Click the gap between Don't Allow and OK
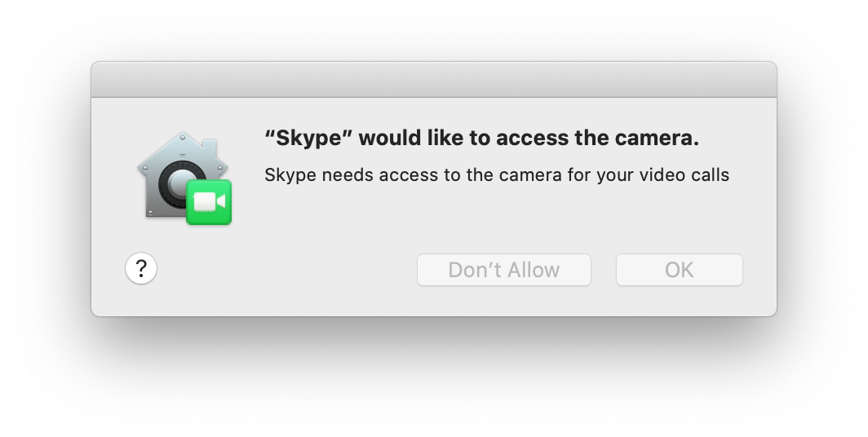 [x=604, y=270]
